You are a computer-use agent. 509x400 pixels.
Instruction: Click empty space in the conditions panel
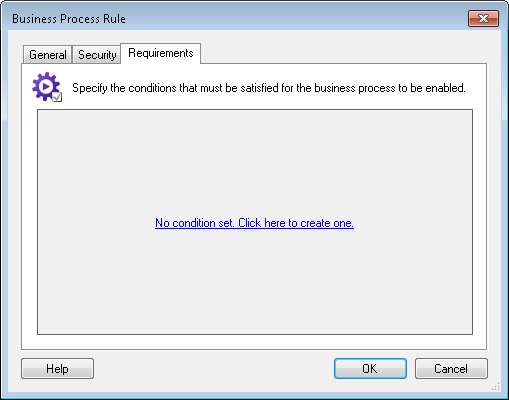[x=255, y=160]
